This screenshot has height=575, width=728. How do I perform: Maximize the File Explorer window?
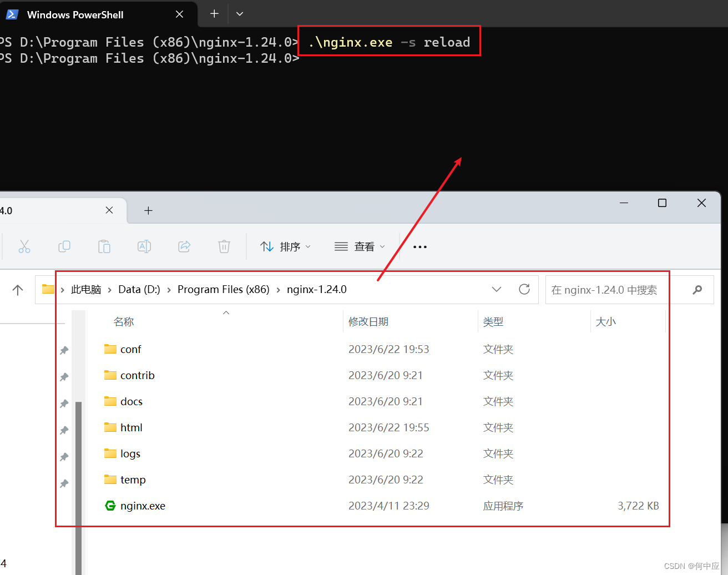click(662, 203)
